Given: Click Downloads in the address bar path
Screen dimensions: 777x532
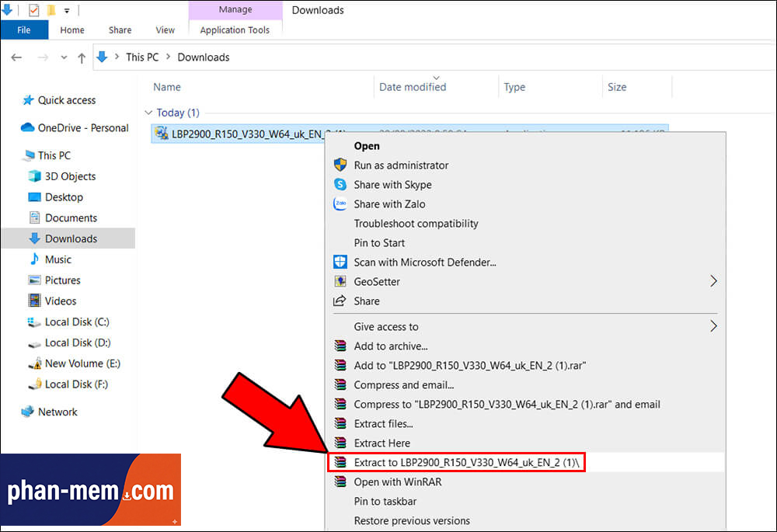Looking at the screenshot, I should 204,57.
